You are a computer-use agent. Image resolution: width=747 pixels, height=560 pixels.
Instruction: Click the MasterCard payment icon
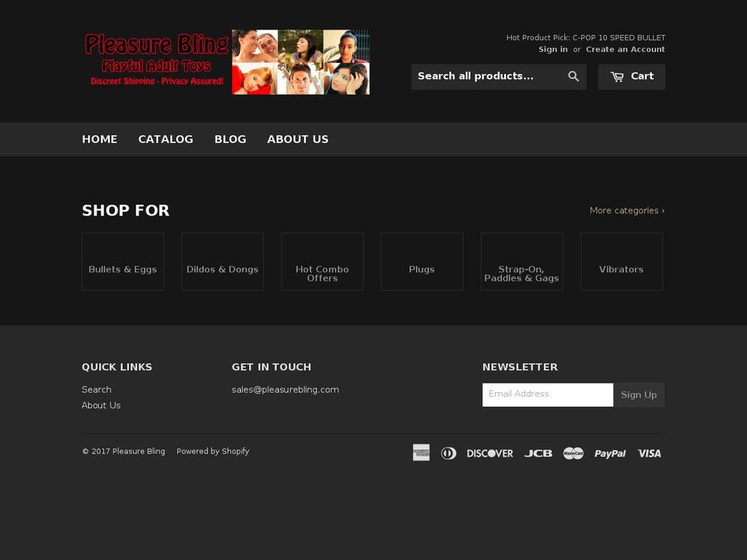[573, 453]
